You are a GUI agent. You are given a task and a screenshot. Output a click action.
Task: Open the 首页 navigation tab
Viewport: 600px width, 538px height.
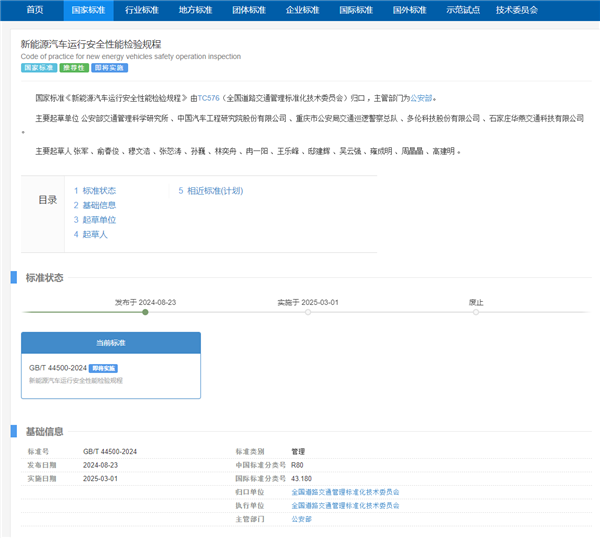click(x=35, y=9)
